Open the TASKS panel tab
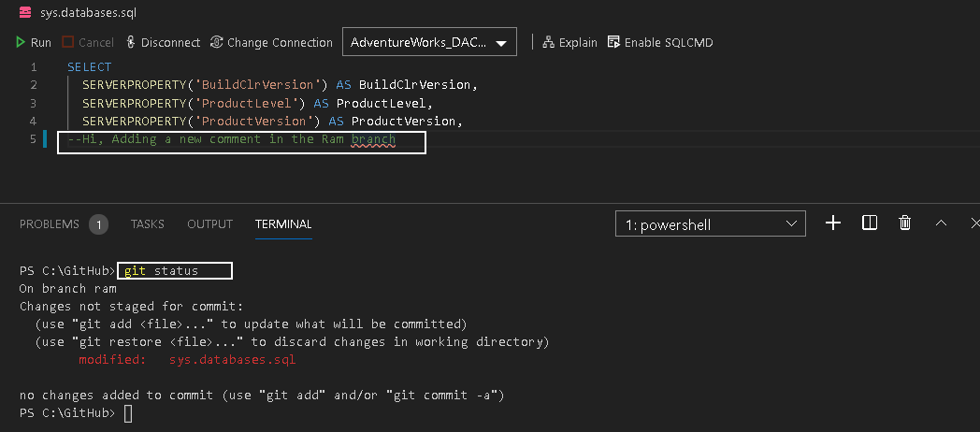This screenshot has height=432, width=980. tap(147, 224)
